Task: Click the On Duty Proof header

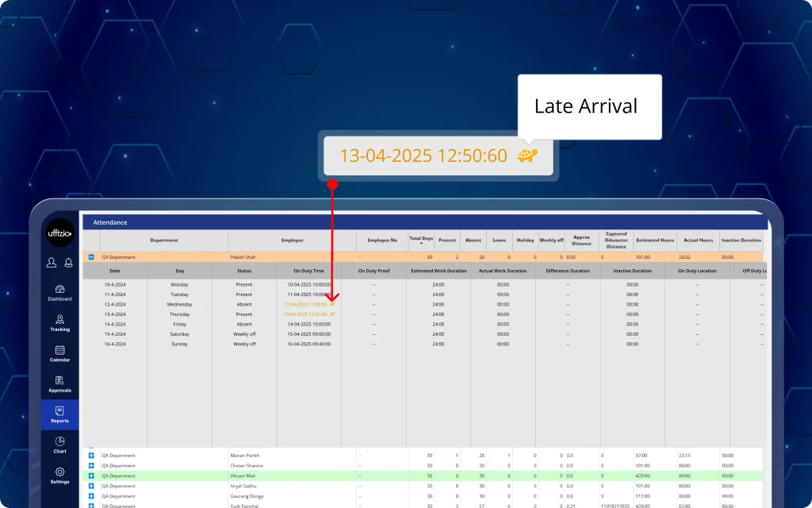Action: click(x=374, y=271)
